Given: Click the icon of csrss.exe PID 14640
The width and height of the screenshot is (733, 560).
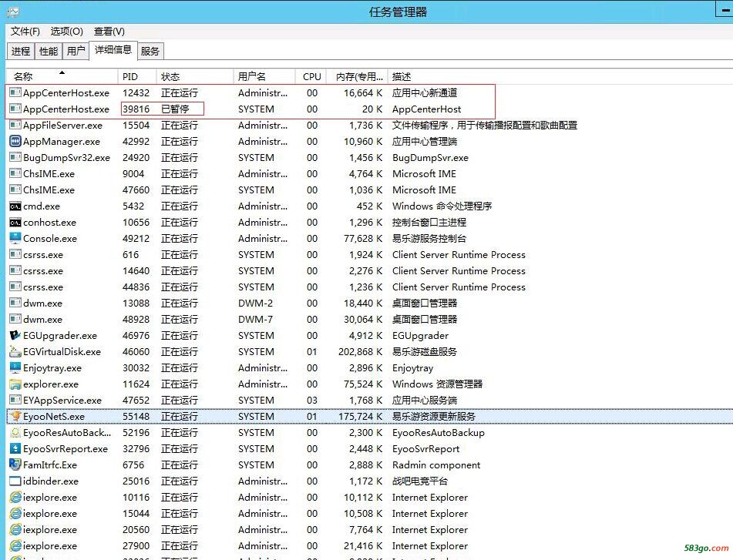Looking at the screenshot, I should pyautogui.click(x=15, y=271).
